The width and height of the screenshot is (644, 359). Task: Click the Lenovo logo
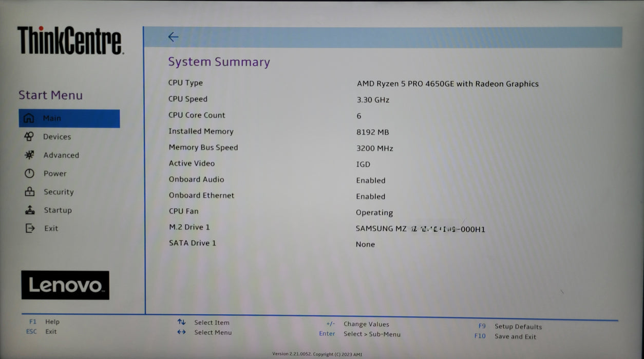(x=65, y=285)
